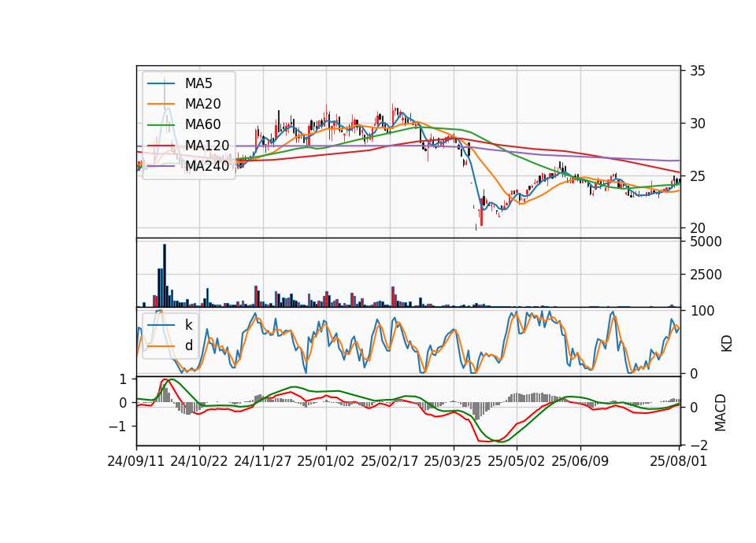Click the 25/03/25 date label
Screen dimensions: 756x543
click(453, 461)
